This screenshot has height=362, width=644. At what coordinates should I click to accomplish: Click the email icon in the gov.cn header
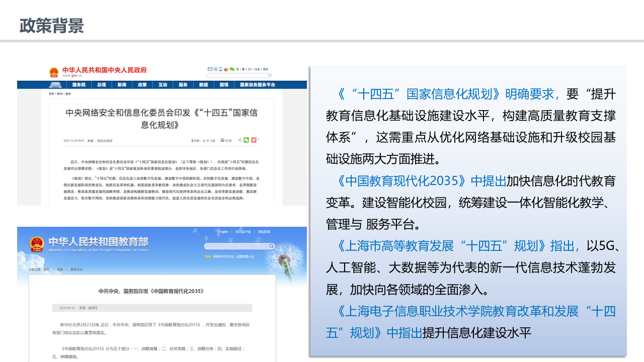210,69
